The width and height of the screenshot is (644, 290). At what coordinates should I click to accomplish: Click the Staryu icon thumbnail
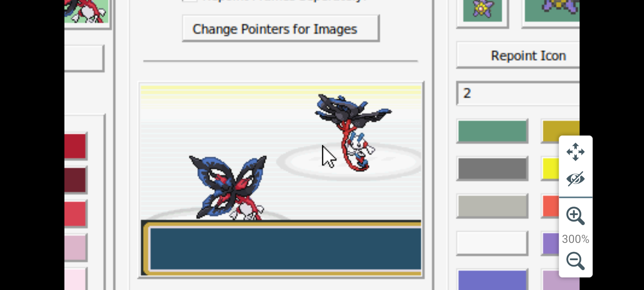[x=482, y=10]
